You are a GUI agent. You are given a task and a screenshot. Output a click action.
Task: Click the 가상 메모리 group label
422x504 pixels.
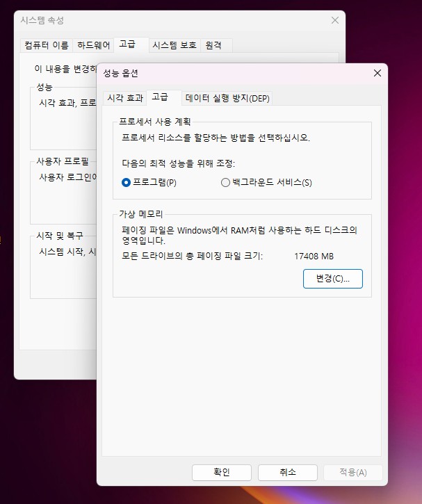pos(140,214)
